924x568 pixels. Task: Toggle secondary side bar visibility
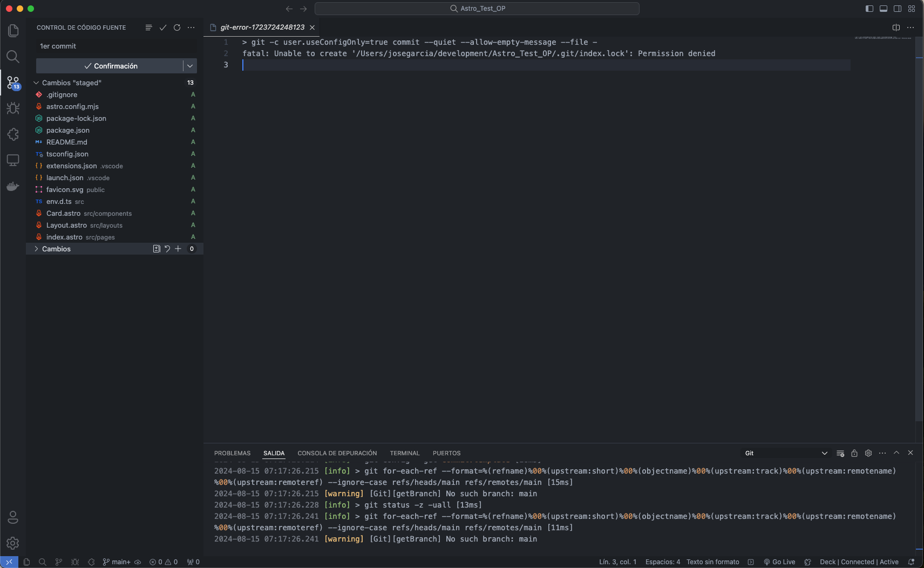898,9
